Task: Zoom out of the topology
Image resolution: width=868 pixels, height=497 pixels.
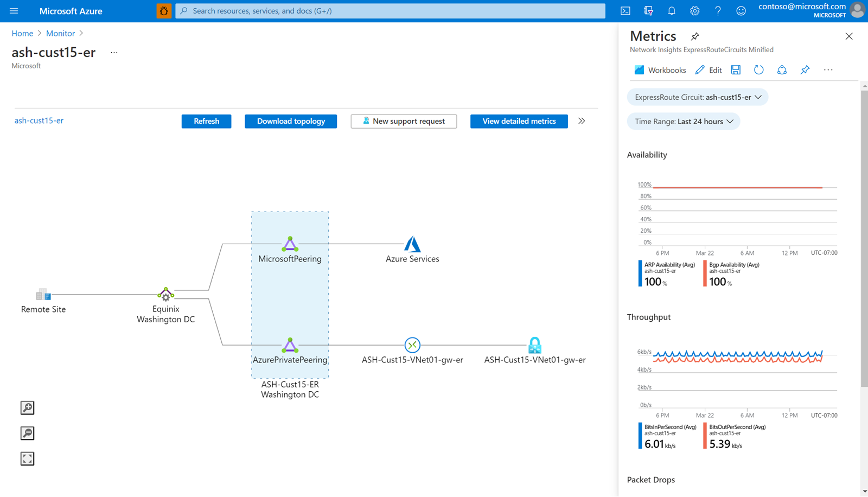Action: tap(27, 434)
